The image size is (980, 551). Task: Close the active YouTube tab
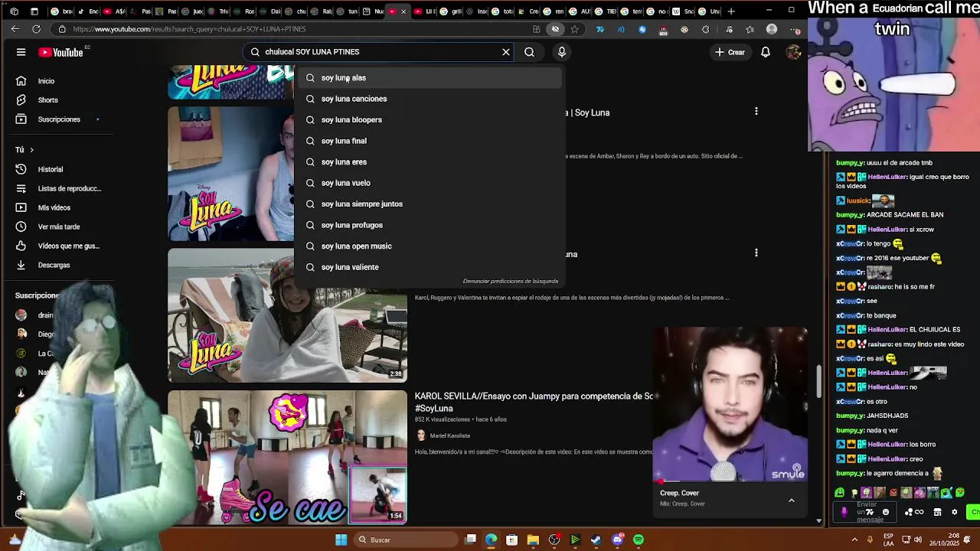click(x=403, y=11)
